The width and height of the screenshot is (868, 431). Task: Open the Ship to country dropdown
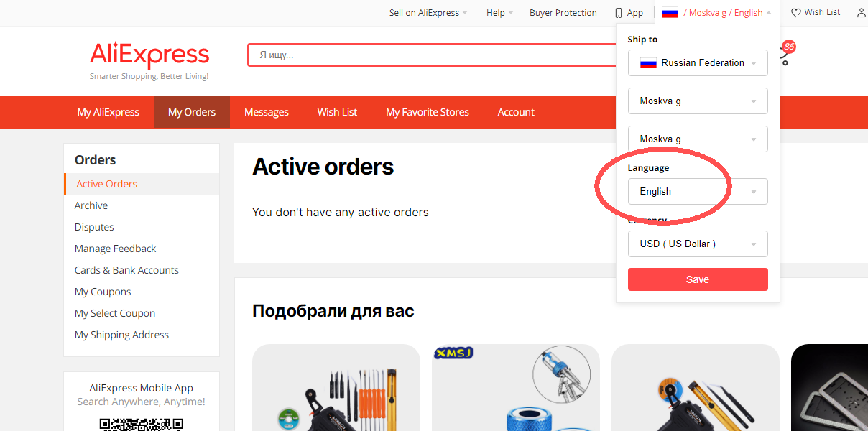click(698, 63)
